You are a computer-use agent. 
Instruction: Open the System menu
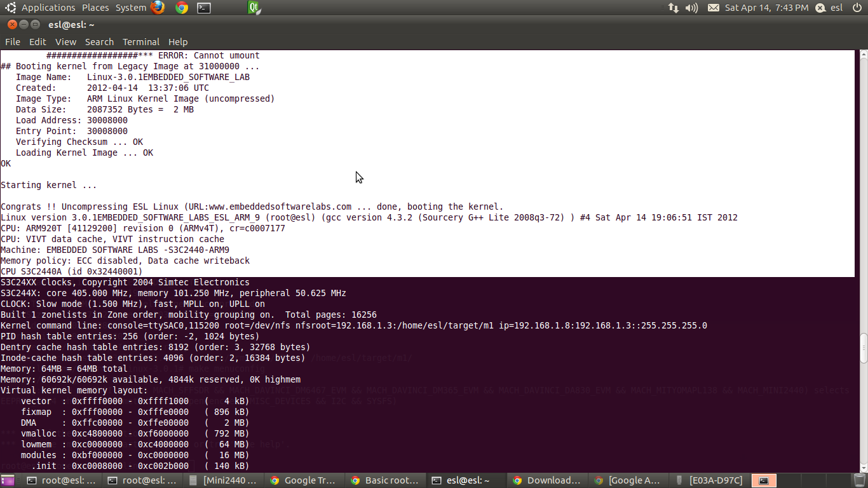point(130,8)
